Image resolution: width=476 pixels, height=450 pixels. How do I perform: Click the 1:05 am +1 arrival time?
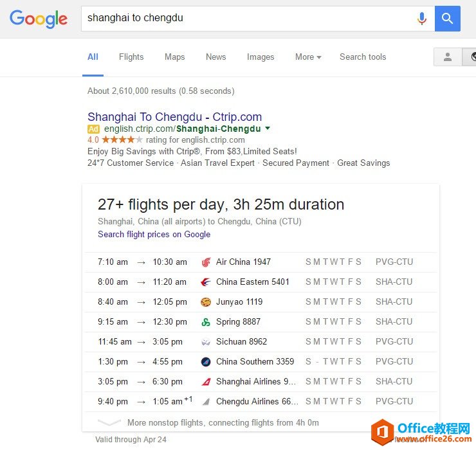pos(172,401)
